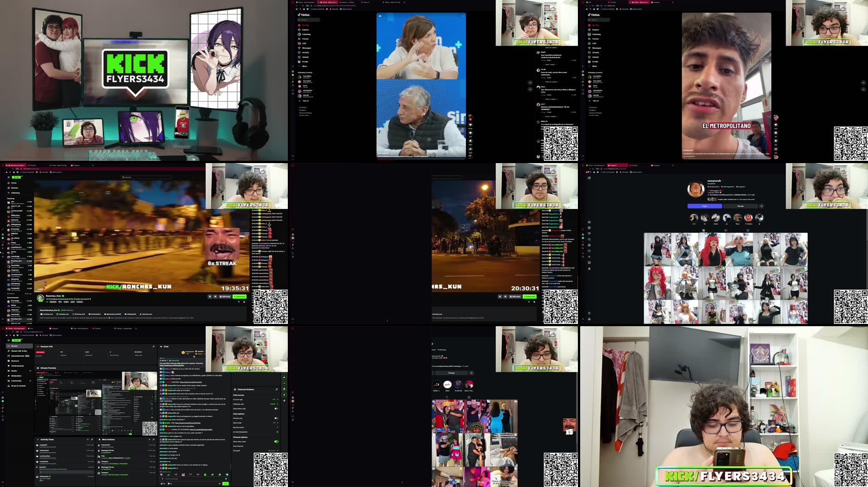The width and height of the screenshot is (868, 487).
Task: Go to next video in El Metropolitano frame
Action: pos(863,89)
